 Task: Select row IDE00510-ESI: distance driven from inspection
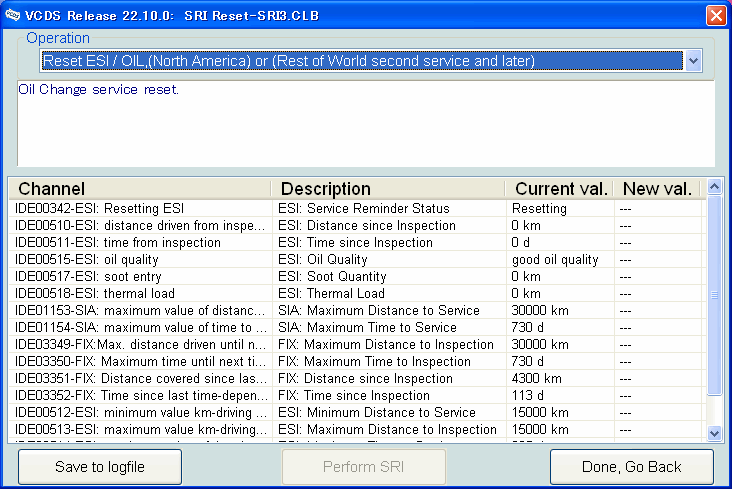pos(357,226)
